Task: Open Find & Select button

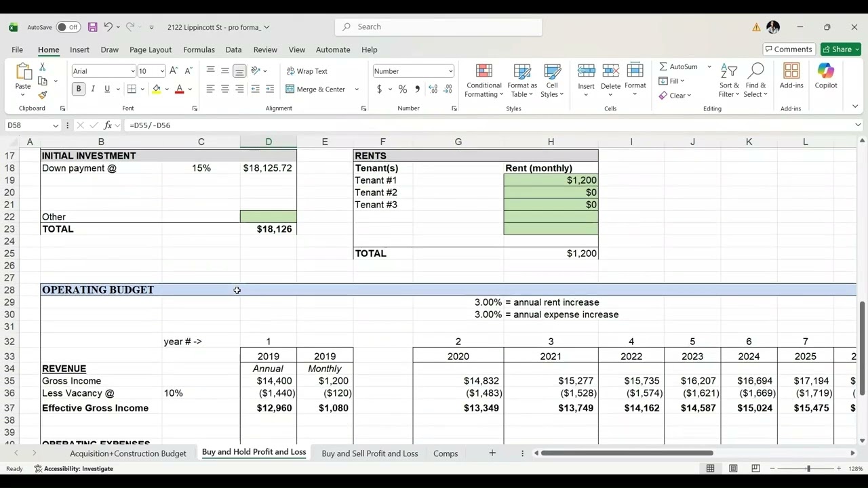Action: point(755,81)
